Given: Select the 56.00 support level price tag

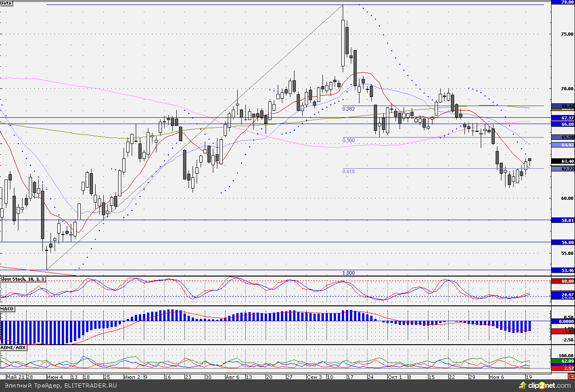Looking at the screenshot, I should [x=563, y=242].
